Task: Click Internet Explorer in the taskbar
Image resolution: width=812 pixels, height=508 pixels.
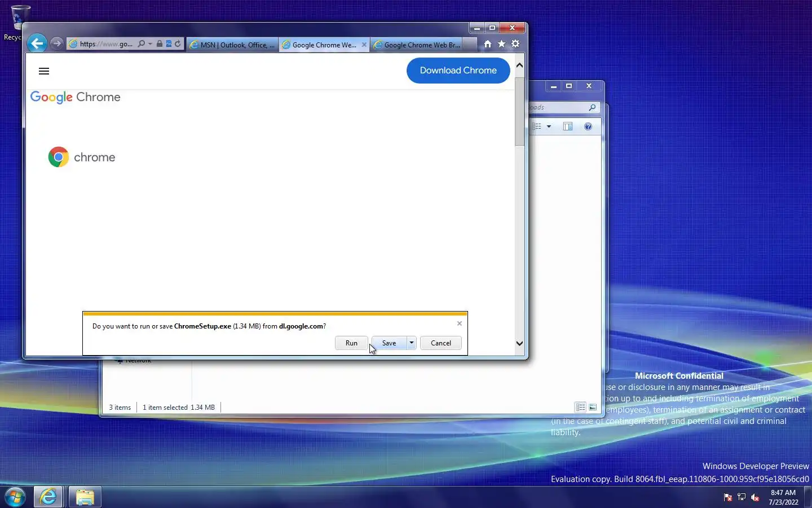Action: coord(48,497)
